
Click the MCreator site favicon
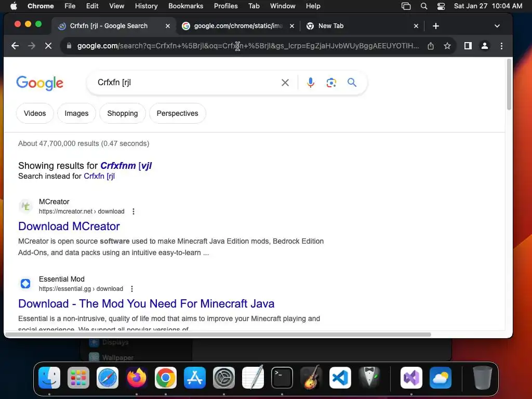pyautogui.click(x=25, y=206)
